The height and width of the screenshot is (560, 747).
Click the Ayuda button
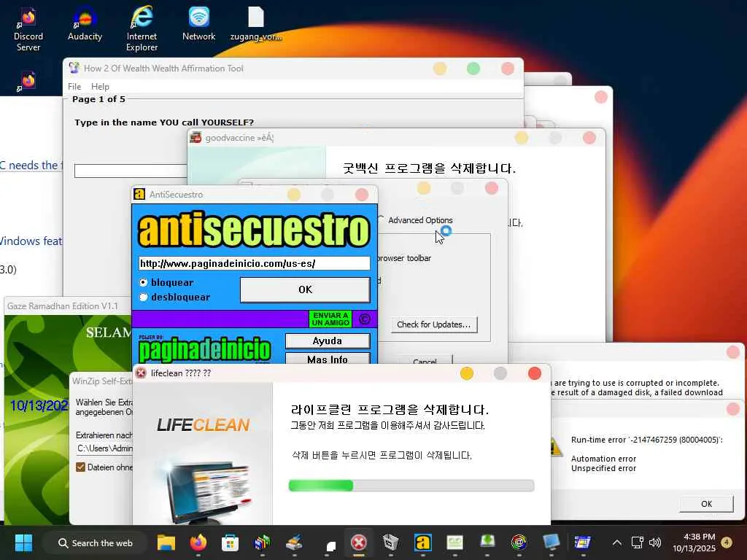(x=328, y=341)
